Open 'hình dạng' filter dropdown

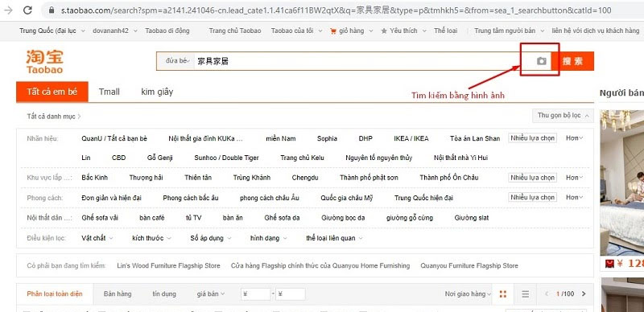269,238
